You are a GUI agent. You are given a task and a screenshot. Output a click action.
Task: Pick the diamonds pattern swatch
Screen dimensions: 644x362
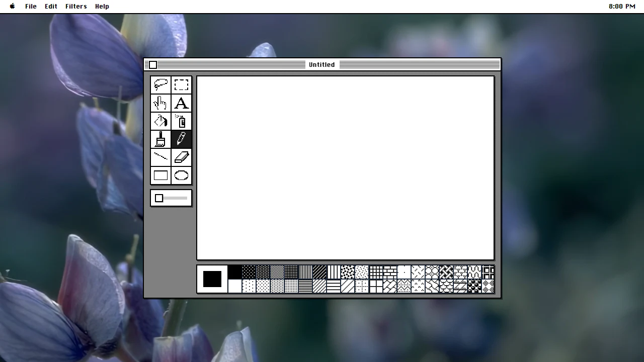tap(488, 286)
